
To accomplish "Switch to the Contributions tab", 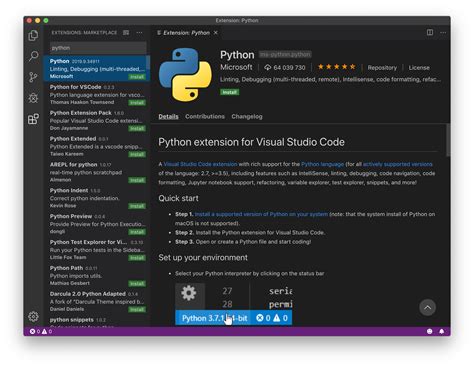I will (x=205, y=116).
